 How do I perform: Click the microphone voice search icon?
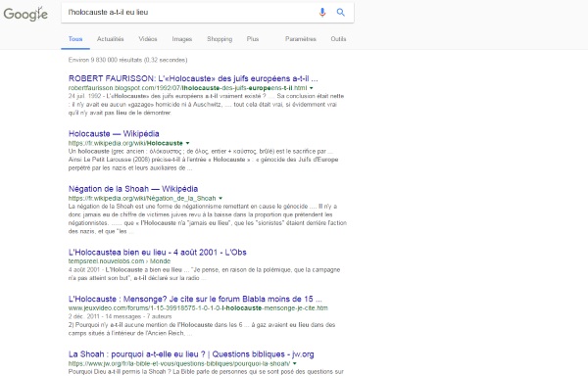(322, 13)
